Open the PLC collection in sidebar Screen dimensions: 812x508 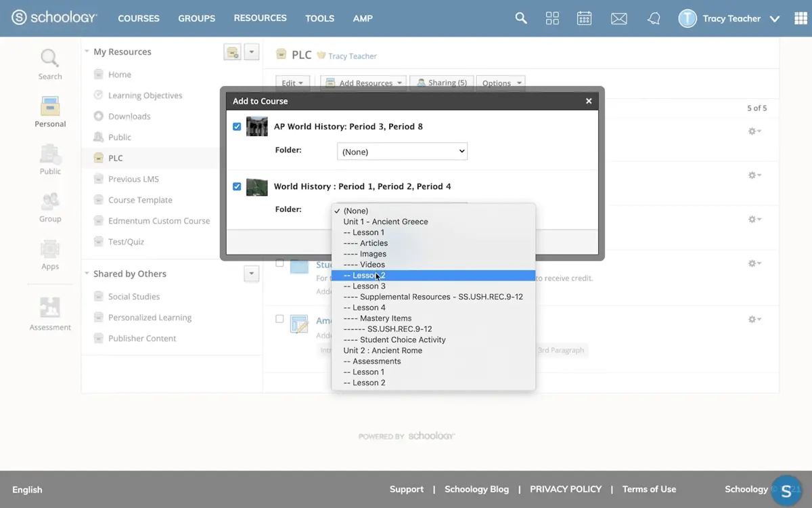pos(116,158)
